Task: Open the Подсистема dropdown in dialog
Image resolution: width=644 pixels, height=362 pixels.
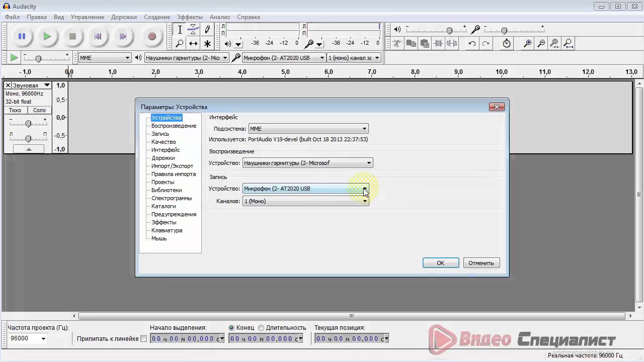Action: point(308,129)
